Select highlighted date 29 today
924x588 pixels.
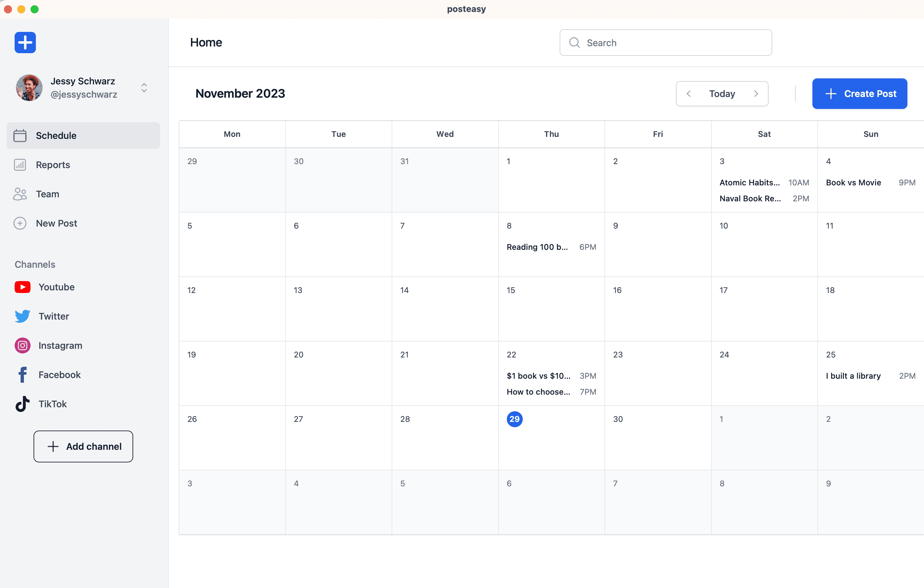[x=514, y=419]
